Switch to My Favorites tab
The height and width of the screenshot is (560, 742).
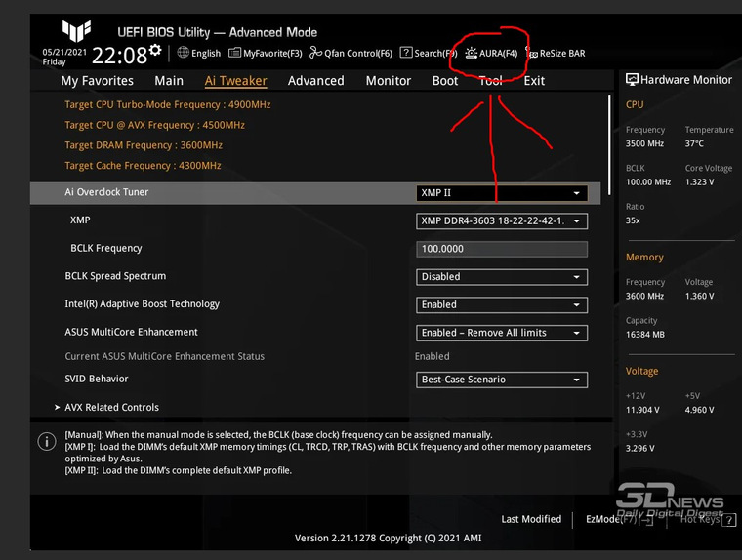pyautogui.click(x=97, y=81)
